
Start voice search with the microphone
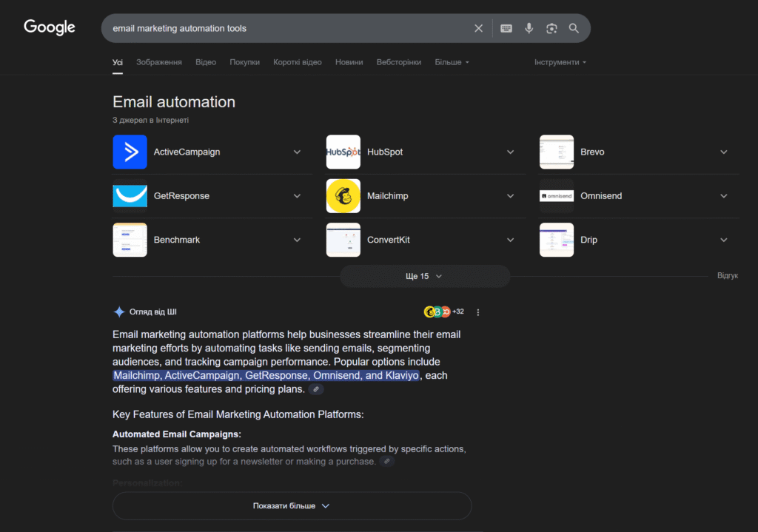[x=529, y=29]
